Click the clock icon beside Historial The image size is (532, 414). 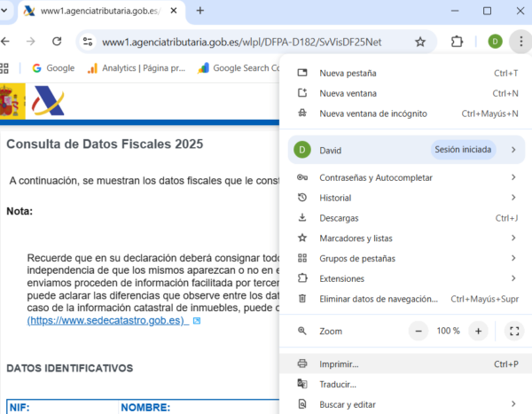(x=302, y=197)
